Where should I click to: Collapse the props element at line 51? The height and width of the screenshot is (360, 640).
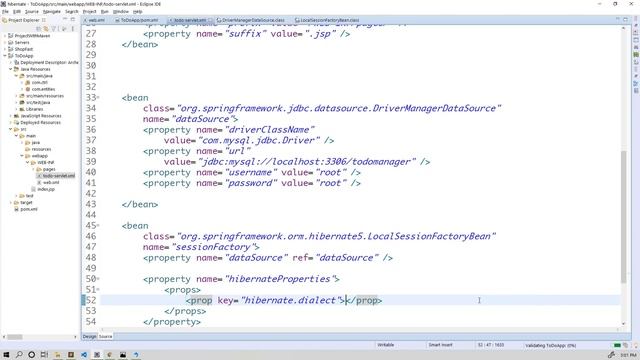tap(98, 289)
